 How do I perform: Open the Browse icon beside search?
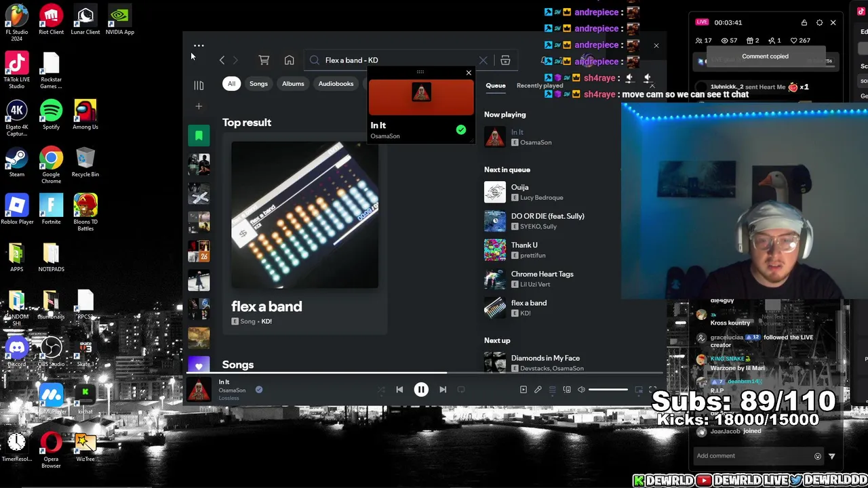point(505,60)
